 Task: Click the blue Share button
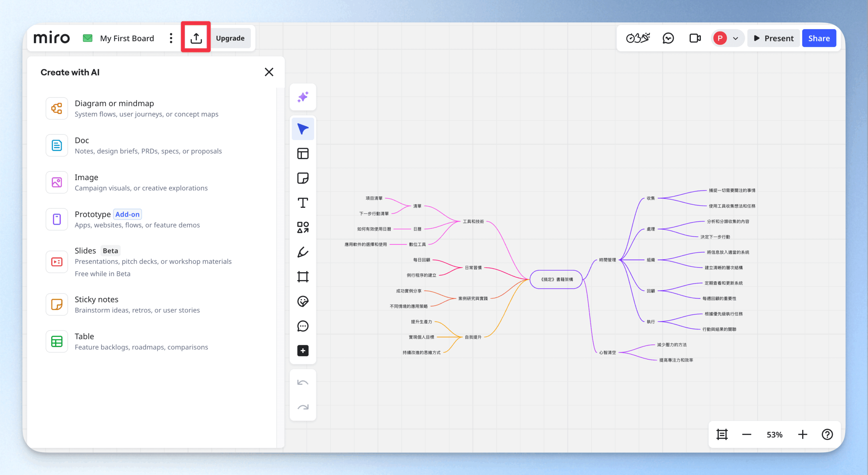point(819,38)
